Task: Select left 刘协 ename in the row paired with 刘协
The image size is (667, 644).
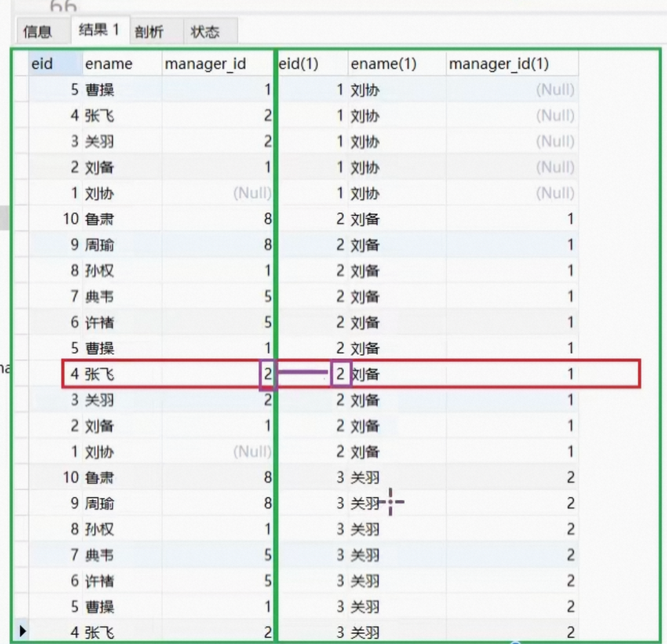Action: [99, 193]
